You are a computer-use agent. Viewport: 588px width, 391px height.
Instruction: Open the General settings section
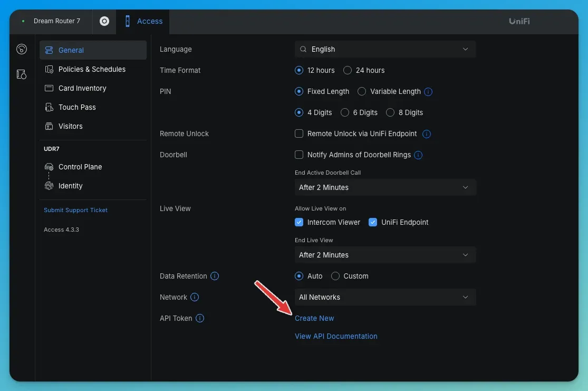click(x=93, y=50)
